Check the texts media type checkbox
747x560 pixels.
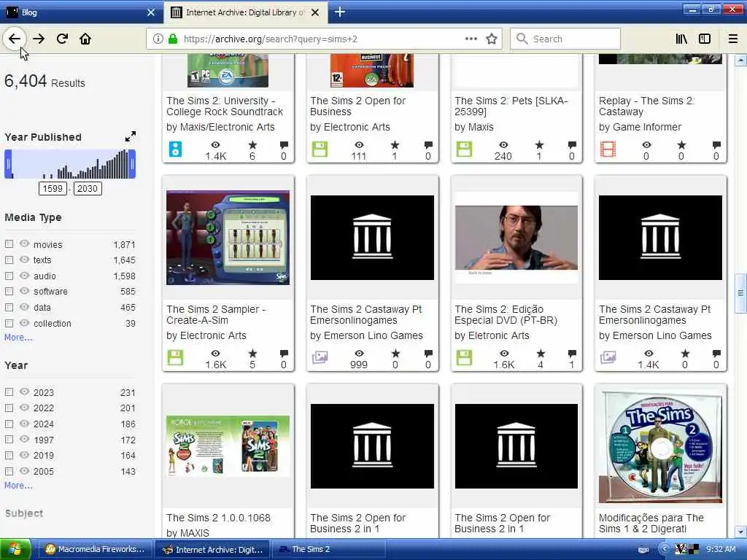(x=9, y=260)
